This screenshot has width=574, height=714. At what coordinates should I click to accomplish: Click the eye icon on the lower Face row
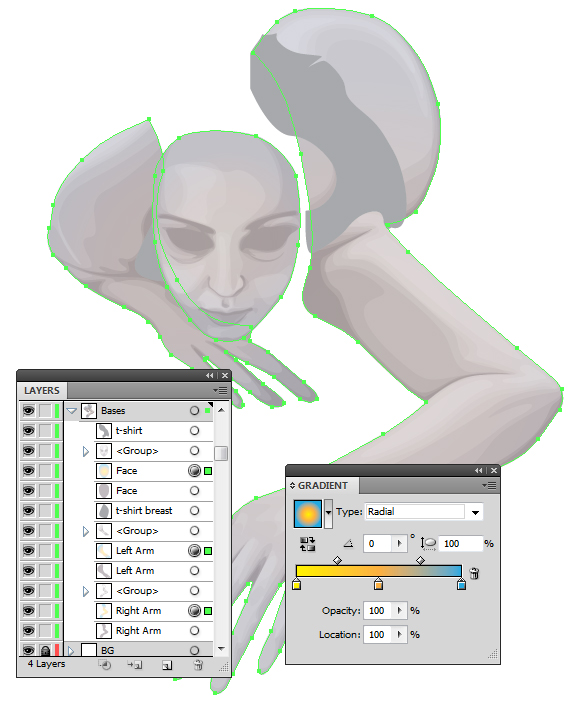tap(28, 491)
